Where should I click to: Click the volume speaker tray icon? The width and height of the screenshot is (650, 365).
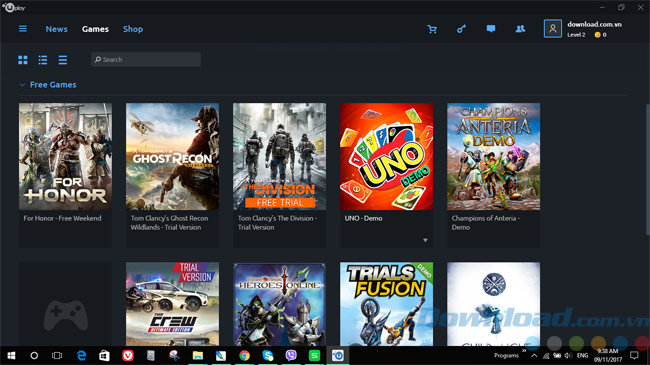[568, 355]
